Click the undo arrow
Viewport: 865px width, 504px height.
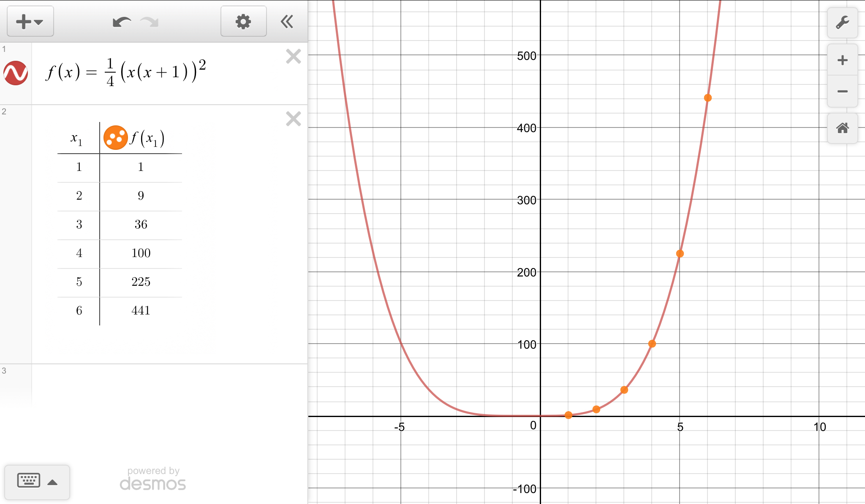121,22
